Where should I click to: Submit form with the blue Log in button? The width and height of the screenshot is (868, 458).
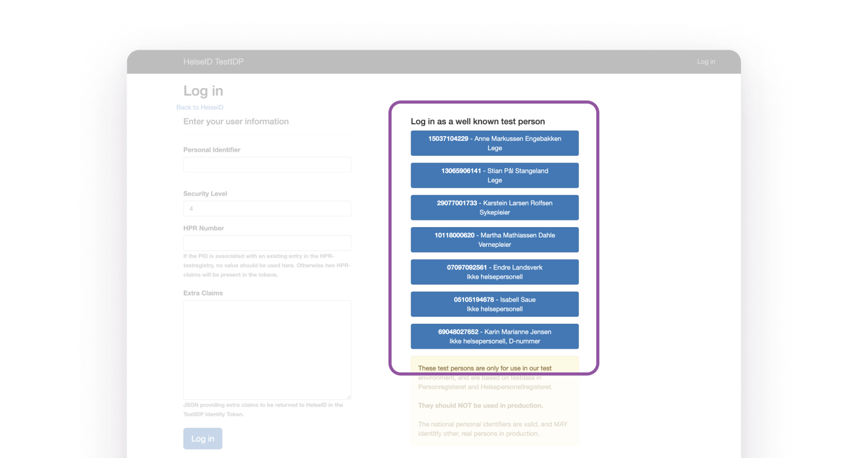[203, 439]
